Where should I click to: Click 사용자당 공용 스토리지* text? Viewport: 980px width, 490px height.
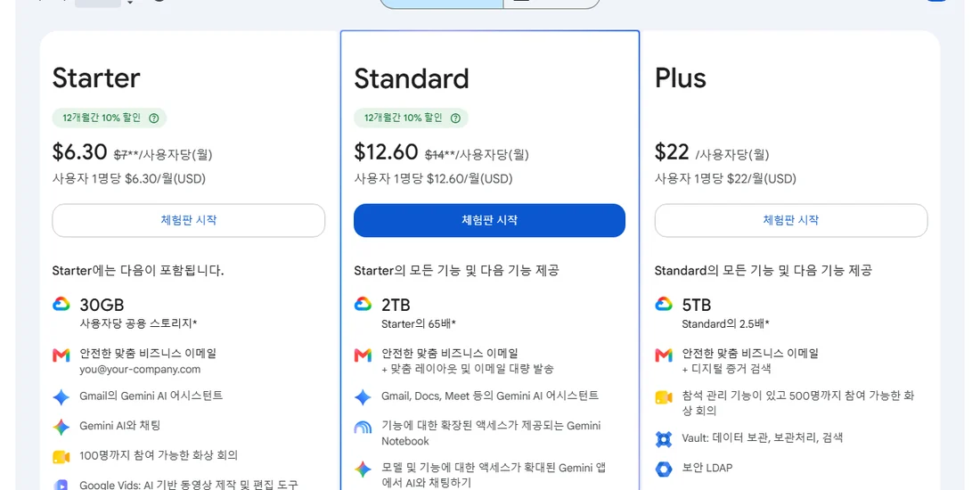tap(139, 323)
